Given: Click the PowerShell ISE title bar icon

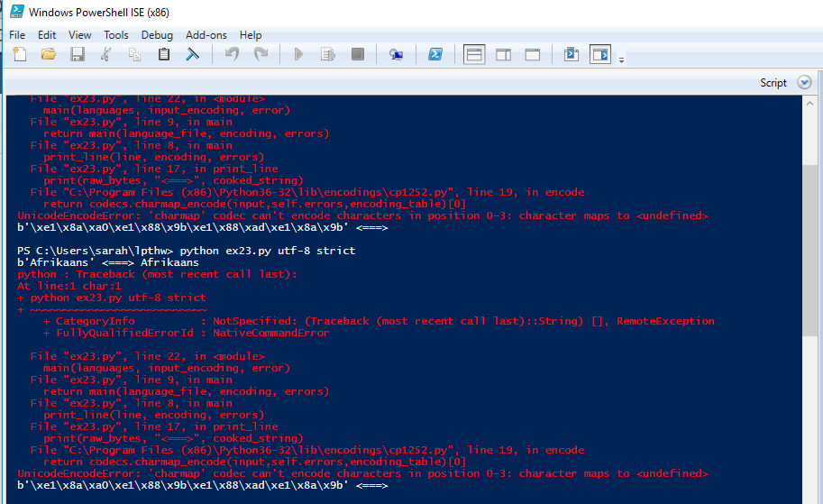Looking at the screenshot, I should [x=16, y=12].
